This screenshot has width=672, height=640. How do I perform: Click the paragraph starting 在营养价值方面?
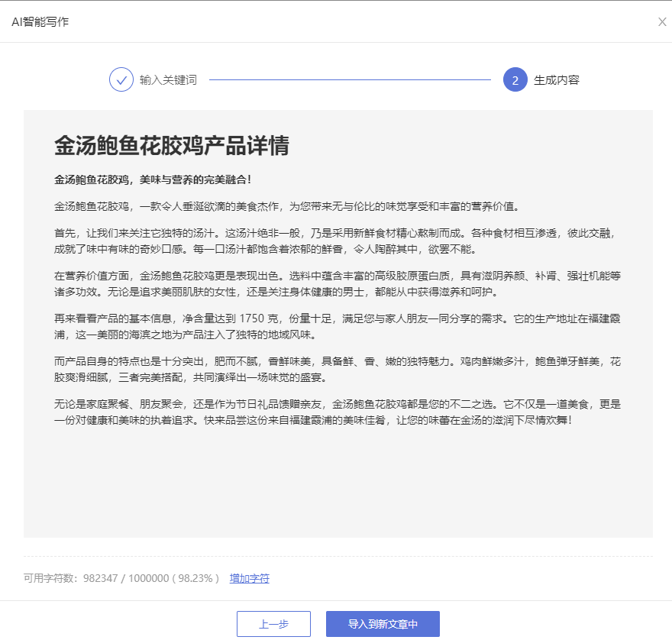[338, 283]
